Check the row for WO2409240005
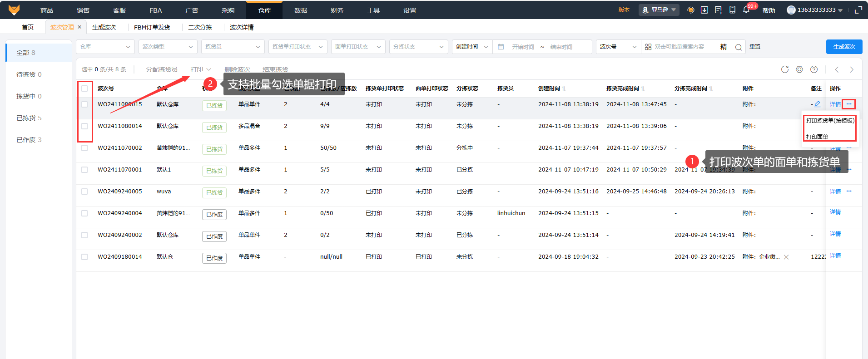Viewport: 868px width, 359px height. coord(84,192)
